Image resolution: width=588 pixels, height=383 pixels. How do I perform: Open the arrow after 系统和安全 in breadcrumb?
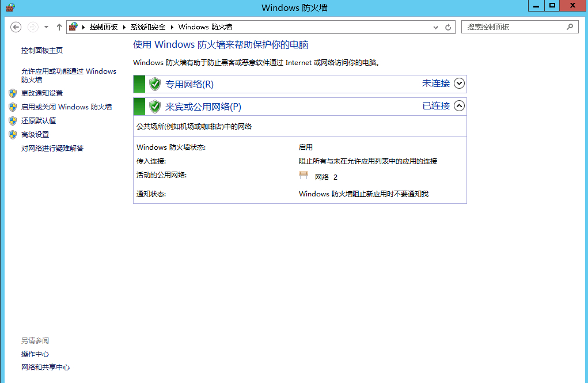(172, 27)
